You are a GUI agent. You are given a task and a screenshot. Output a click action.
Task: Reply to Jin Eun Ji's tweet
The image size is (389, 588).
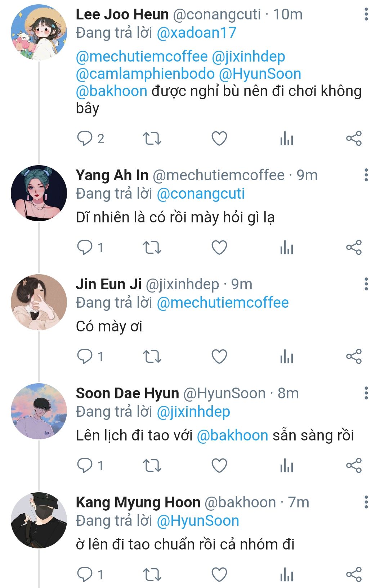click(85, 357)
